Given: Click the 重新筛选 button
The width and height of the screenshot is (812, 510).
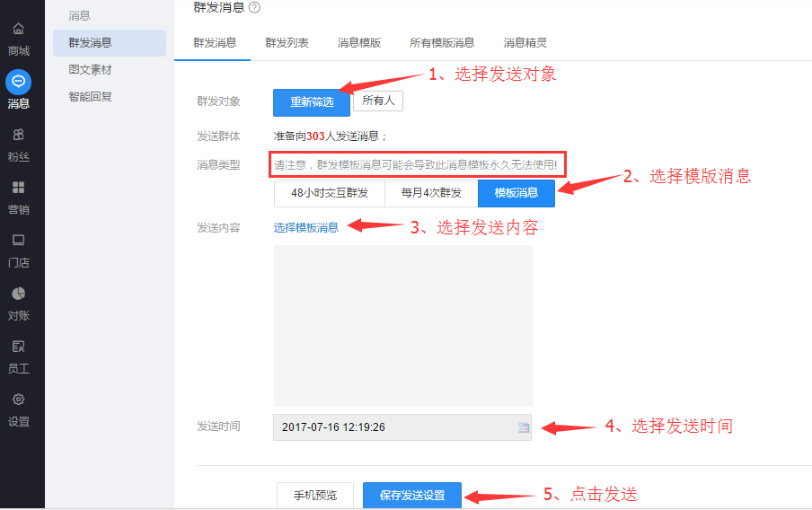Looking at the screenshot, I should point(312,101).
